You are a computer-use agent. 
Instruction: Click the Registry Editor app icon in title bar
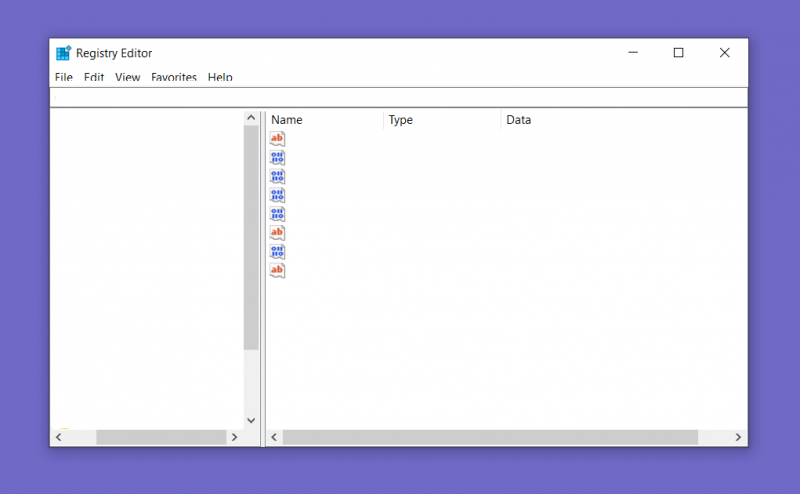63,53
